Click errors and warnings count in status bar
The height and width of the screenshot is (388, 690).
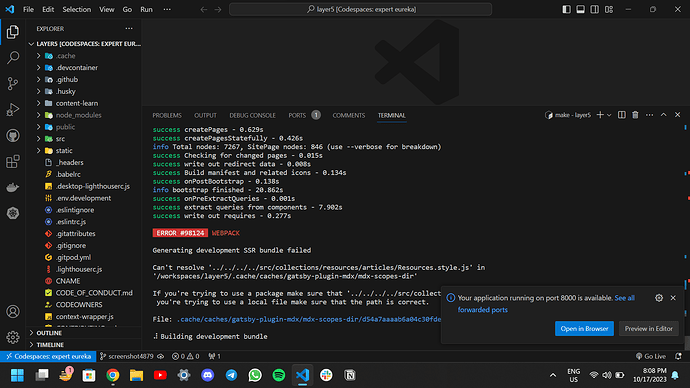pyautogui.click(x=185, y=356)
